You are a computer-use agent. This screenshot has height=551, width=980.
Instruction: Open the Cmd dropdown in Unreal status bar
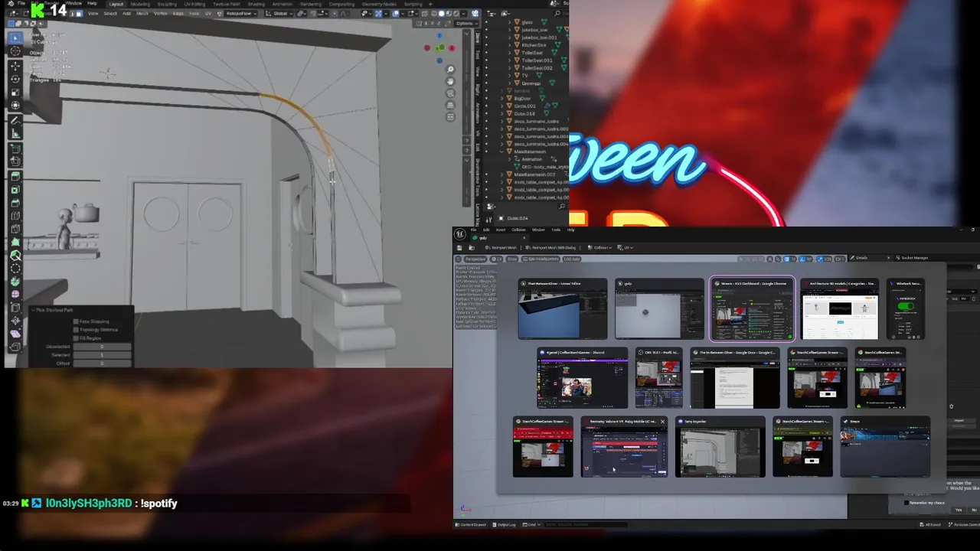532,524
